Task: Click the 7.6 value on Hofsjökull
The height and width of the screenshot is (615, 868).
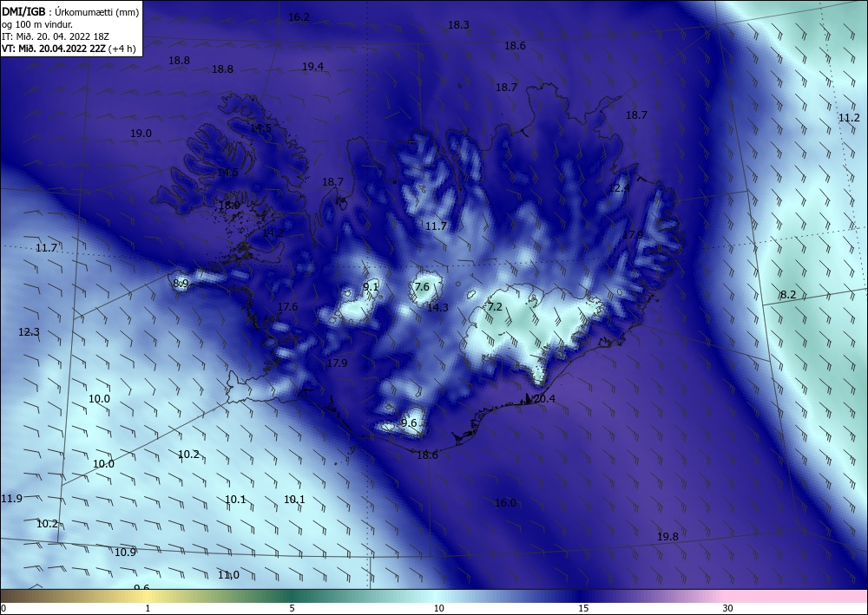Action: pyautogui.click(x=421, y=286)
